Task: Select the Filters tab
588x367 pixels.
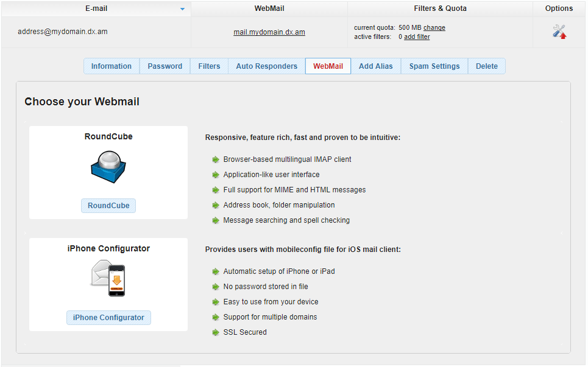Action: click(x=209, y=66)
